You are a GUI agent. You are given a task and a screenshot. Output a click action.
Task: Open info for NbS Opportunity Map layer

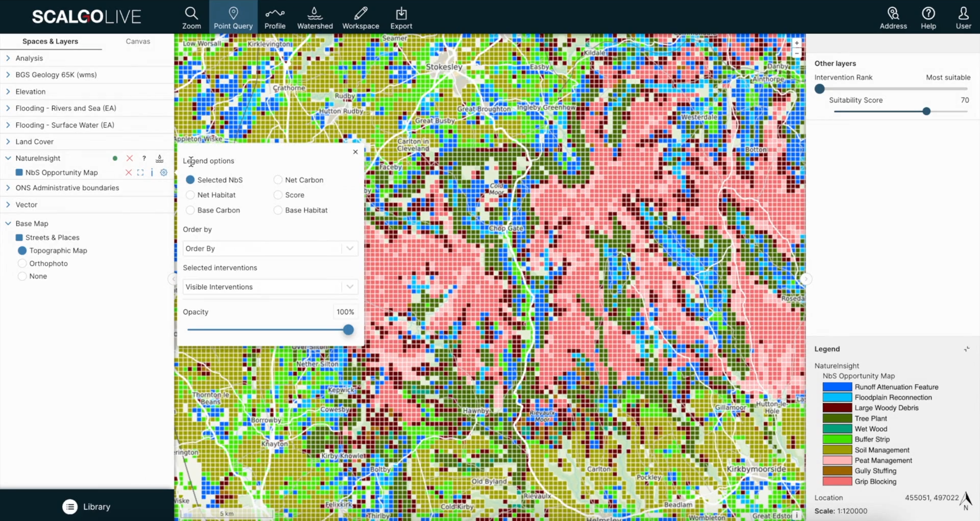tap(152, 172)
